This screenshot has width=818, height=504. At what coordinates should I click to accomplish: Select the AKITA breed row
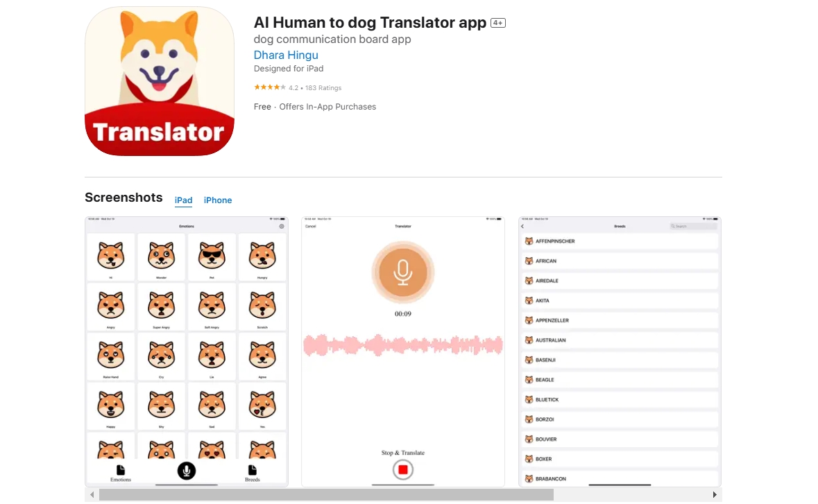620,301
